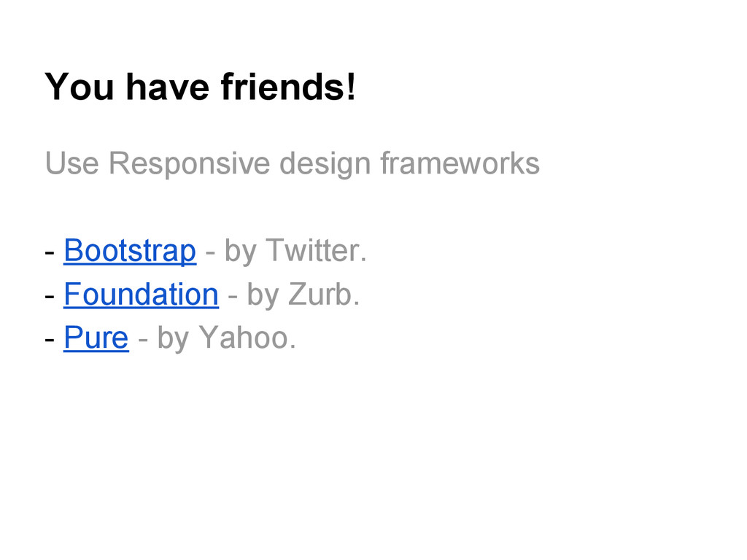Click the gray dash after the Bootstrap link

click(x=210, y=252)
